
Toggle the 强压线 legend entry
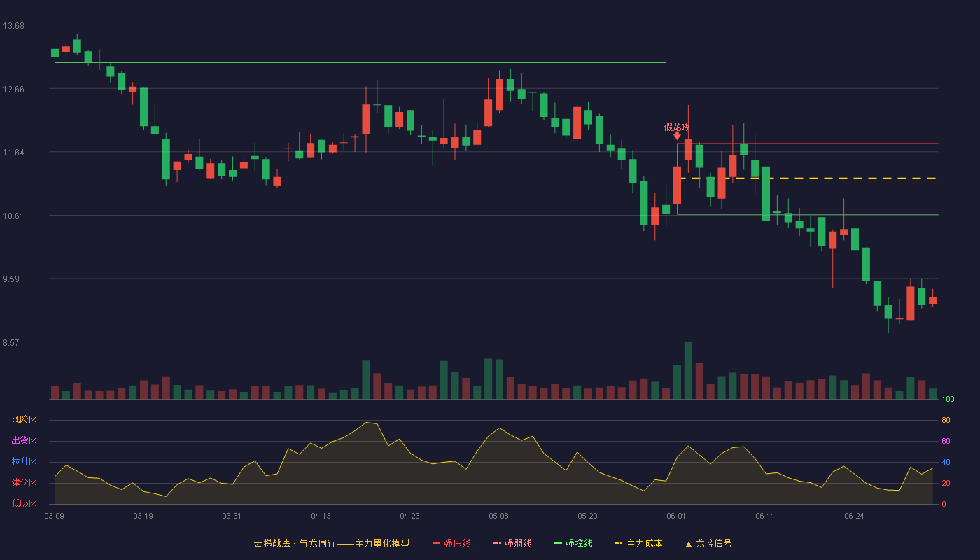tap(452, 543)
